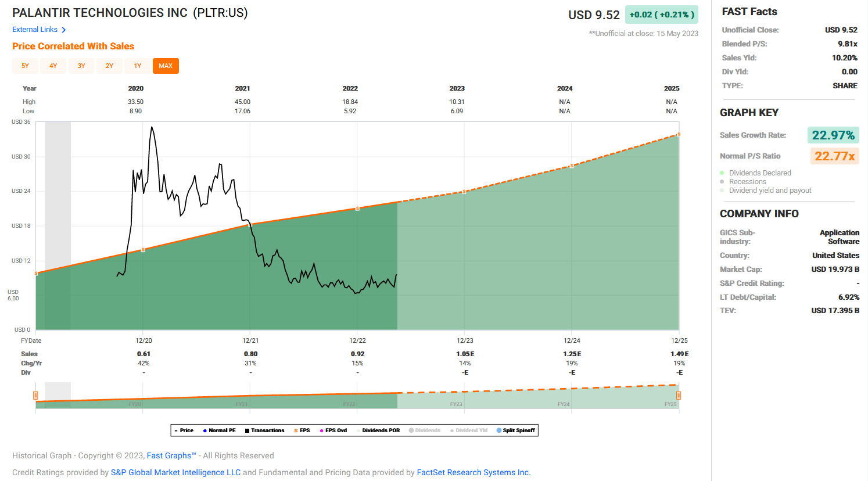Select the 3Y time range
Image resolution: width=868 pixels, height=481 pixels.
81,66
